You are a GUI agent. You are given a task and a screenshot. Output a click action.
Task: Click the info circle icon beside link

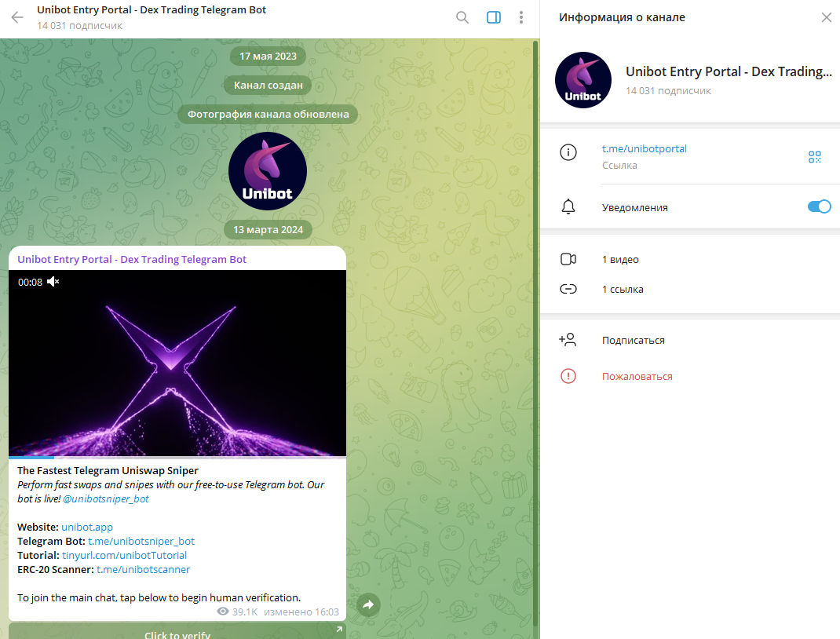click(568, 152)
